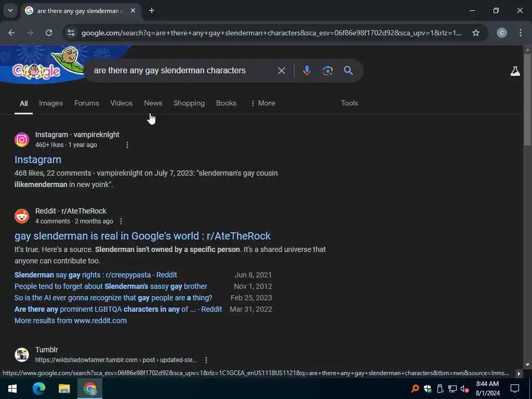
Task: Switch to Books tab
Action: [x=226, y=103]
